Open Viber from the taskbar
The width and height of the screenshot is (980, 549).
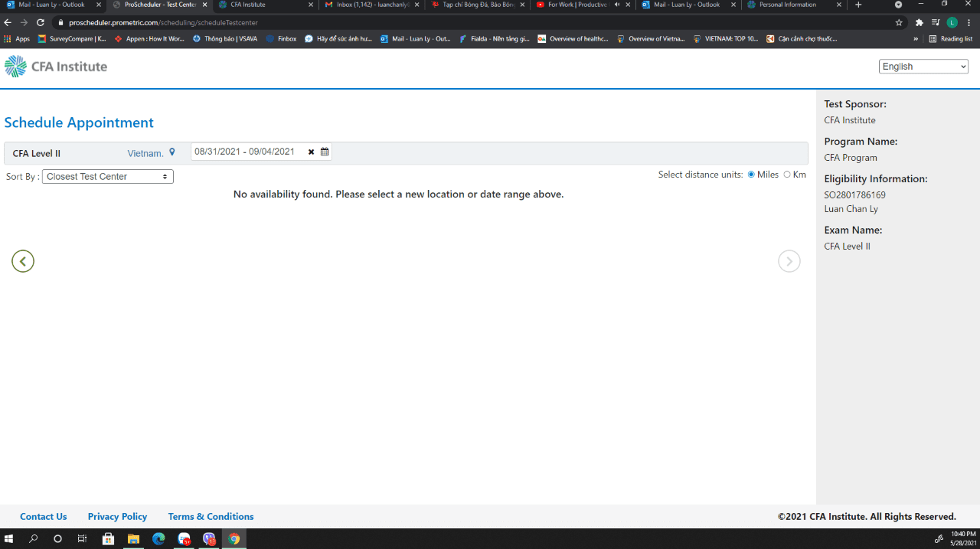click(209, 539)
